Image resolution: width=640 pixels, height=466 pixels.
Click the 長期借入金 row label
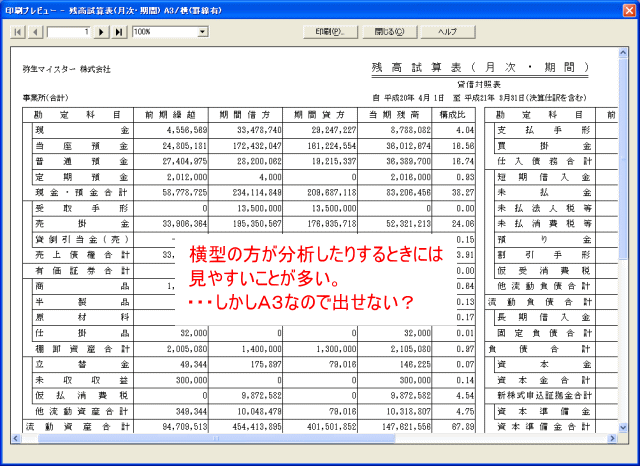(x=544, y=318)
